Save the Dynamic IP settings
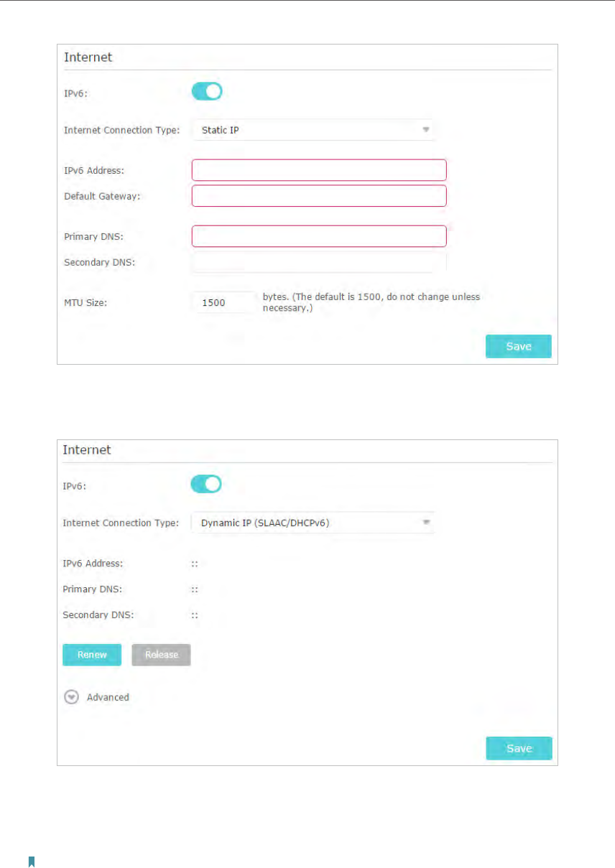 [519, 748]
